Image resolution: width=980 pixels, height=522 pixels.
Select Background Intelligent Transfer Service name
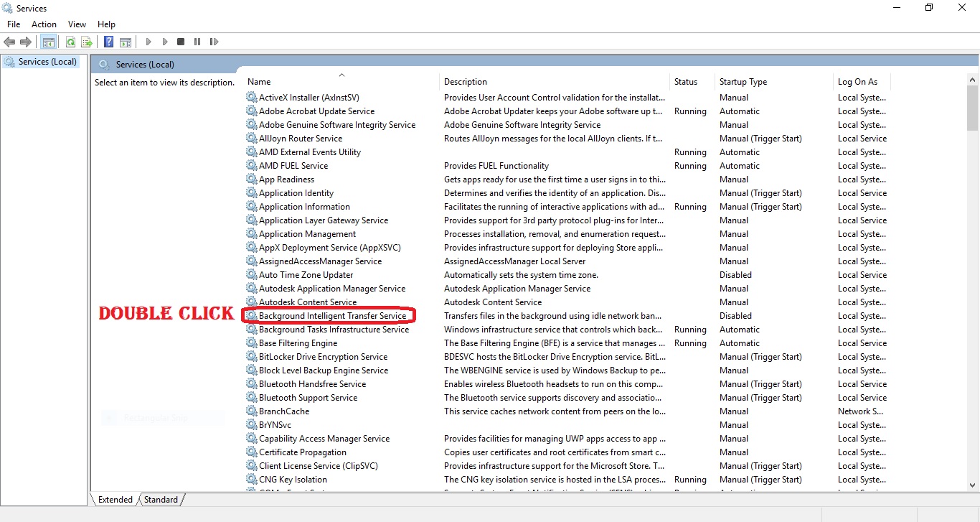click(x=332, y=315)
